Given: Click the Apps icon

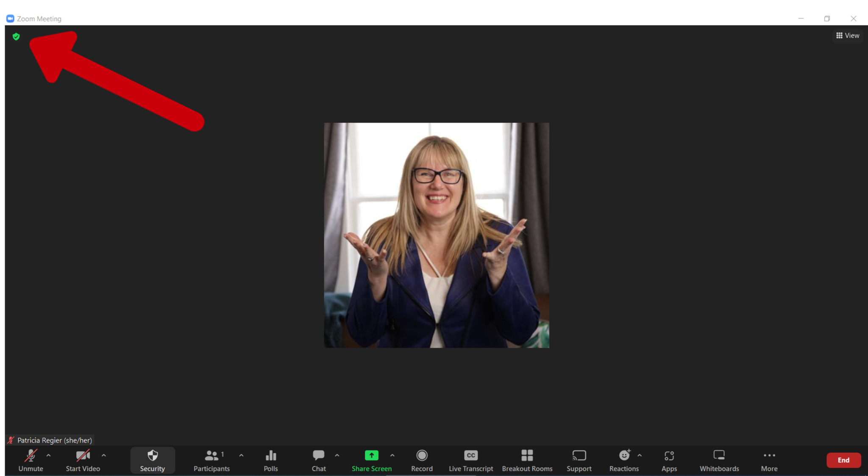Looking at the screenshot, I should [x=669, y=460].
